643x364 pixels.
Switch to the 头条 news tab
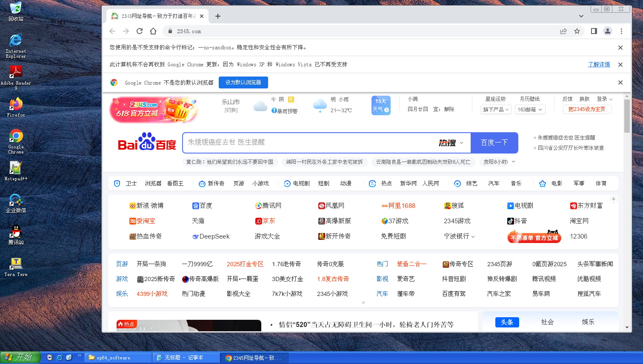pos(507,322)
